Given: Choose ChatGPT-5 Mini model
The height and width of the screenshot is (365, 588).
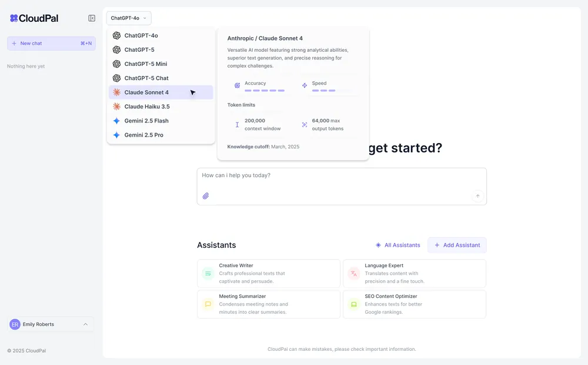Looking at the screenshot, I should (161, 64).
